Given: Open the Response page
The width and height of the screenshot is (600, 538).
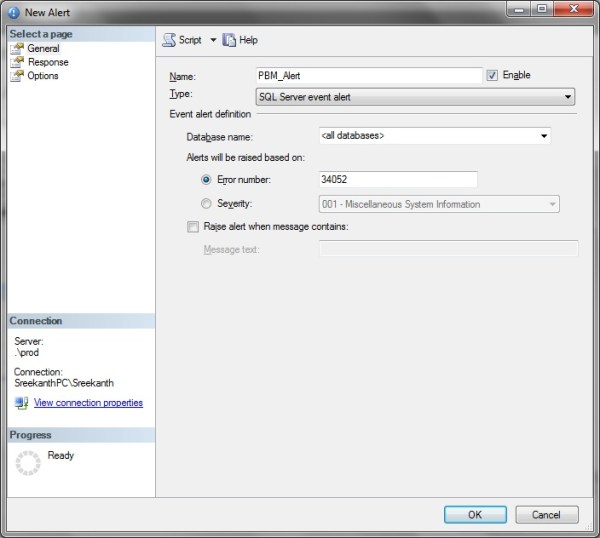Looking at the screenshot, I should (48, 62).
